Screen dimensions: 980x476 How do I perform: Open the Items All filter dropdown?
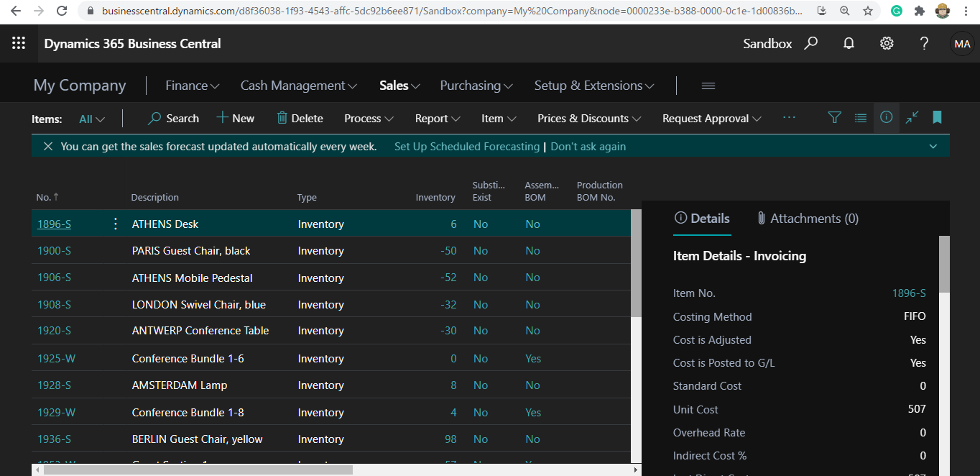tap(91, 118)
